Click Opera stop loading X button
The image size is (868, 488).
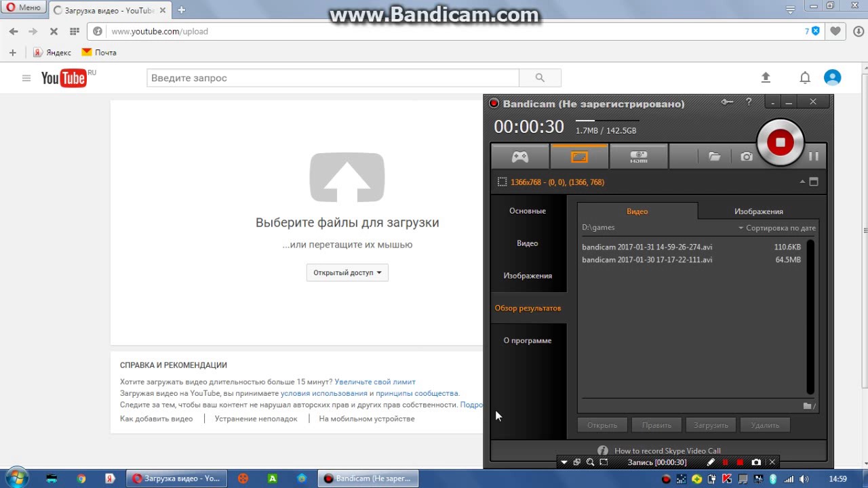(54, 31)
